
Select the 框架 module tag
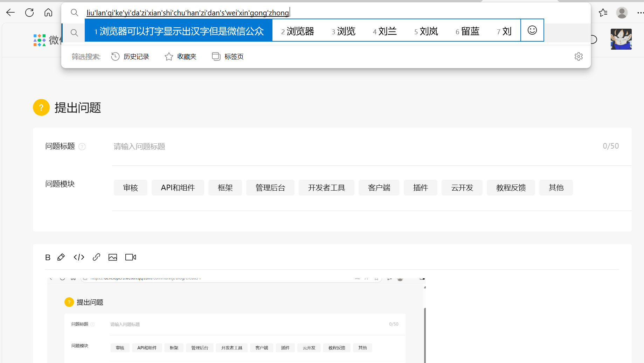click(x=225, y=188)
